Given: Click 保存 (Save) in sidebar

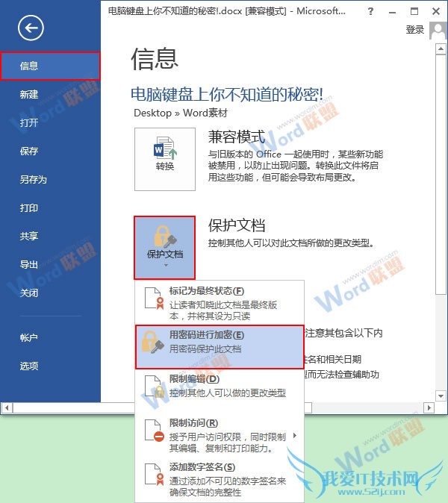Looking at the screenshot, I should tap(50, 151).
